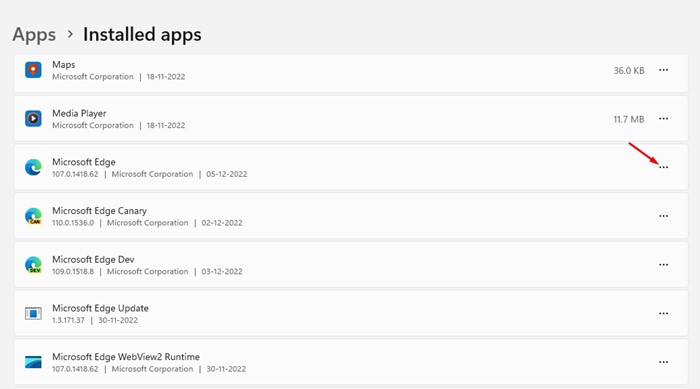Select the Microsoft Edge Canary entry name
The image size is (700, 389).
[x=99, y=211]
